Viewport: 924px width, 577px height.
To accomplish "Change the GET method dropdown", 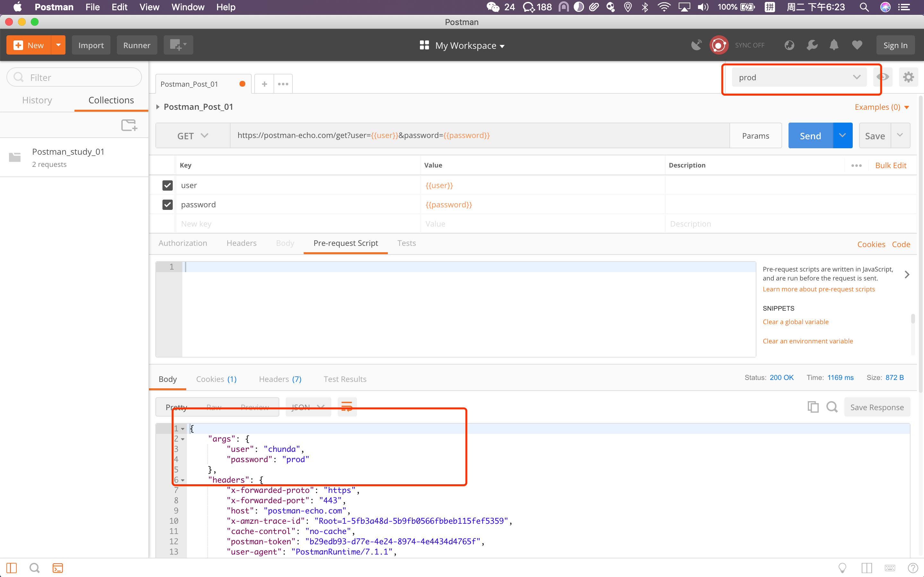I will tap(193, 135).
